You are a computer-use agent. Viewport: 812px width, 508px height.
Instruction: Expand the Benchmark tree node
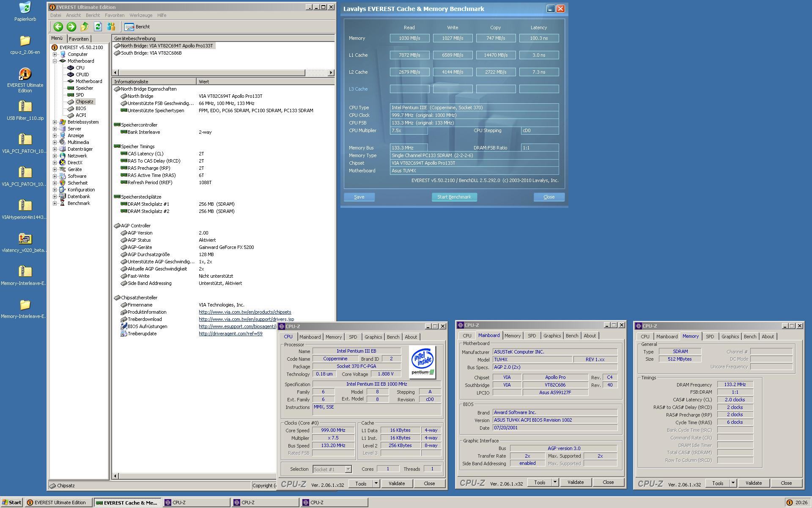coord(55,203)
